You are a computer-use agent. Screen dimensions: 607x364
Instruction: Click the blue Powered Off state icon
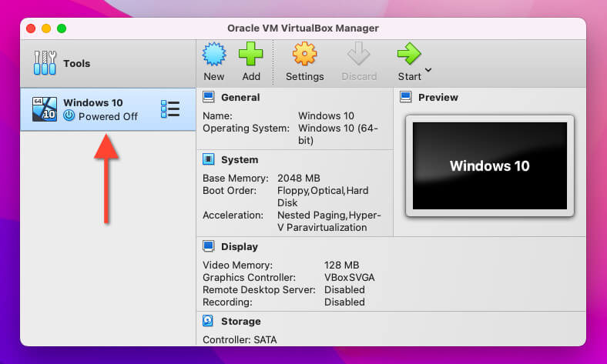pyautogui.click(x=69, y=115)
